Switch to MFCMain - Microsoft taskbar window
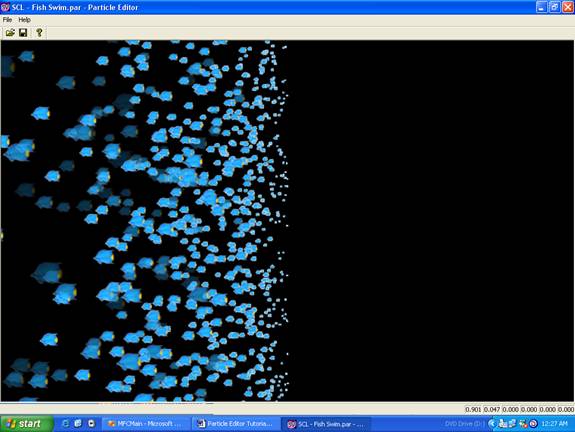The image size is (575, 432). [146, 424]
